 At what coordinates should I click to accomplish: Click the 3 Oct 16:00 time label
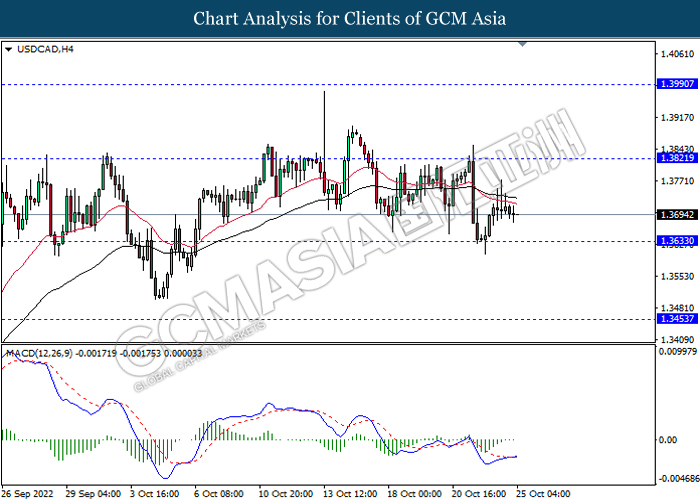[x=154, y=494]
